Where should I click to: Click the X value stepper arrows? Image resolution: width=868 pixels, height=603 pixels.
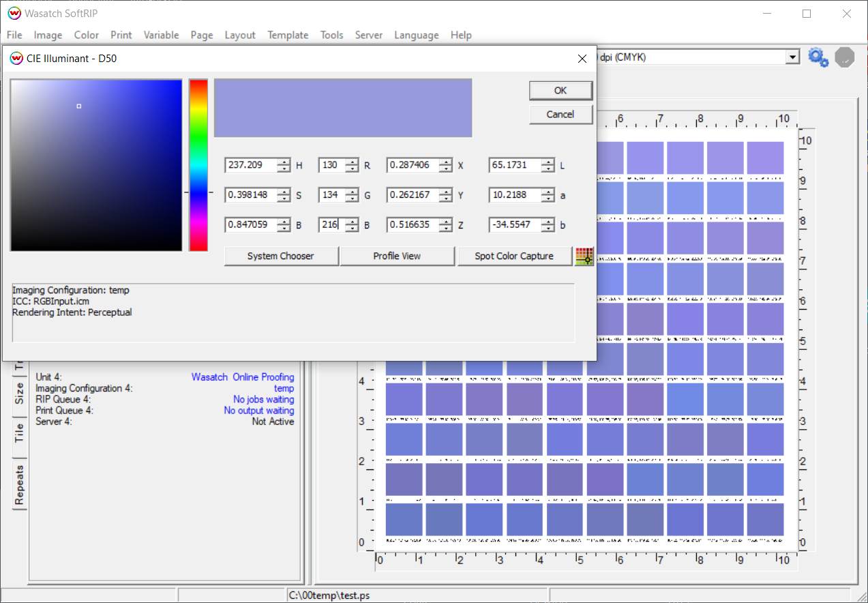coord(445,165)
